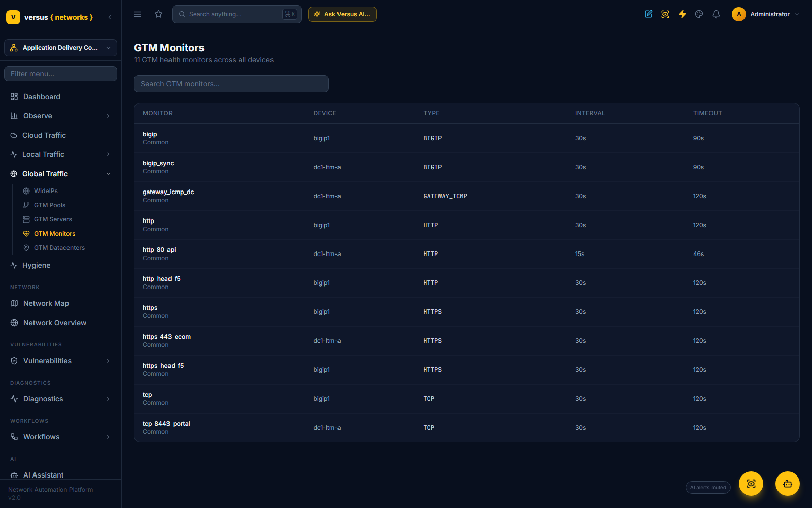
Task: Click the lightning bolt quick actions icon
Action: (682, 14)
